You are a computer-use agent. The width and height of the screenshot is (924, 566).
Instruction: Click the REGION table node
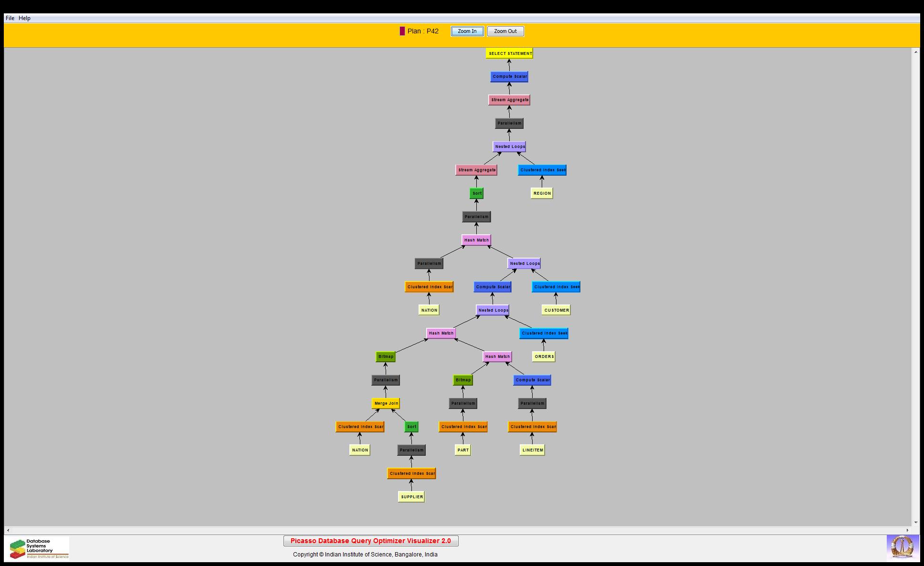pyautogui.click(x=542, y=193)
